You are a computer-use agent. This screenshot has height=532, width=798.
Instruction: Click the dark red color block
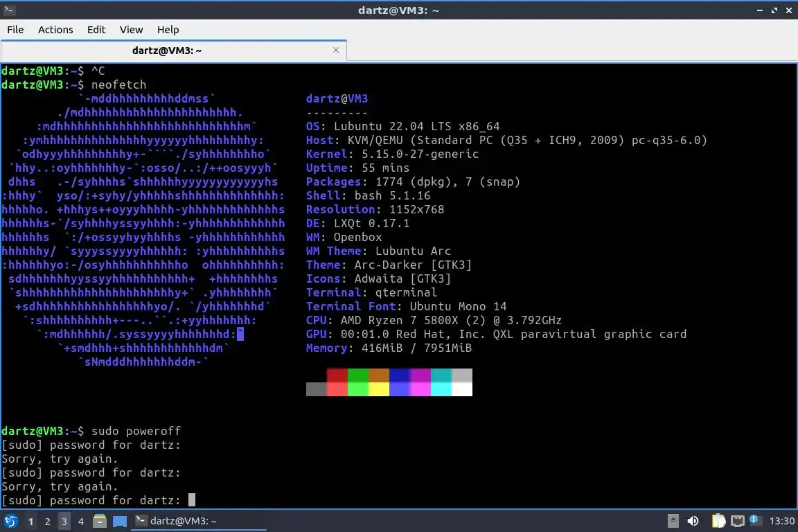pyautogui.click(x=337, y=375)
